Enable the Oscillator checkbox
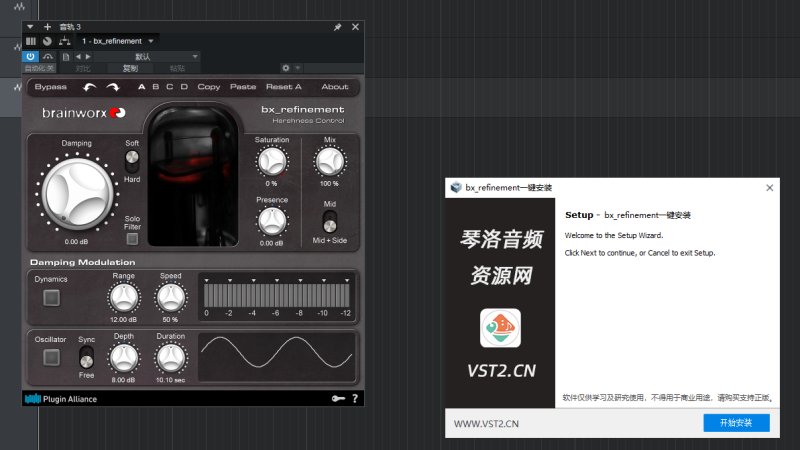The image size is (800, 450). (51, 358)
